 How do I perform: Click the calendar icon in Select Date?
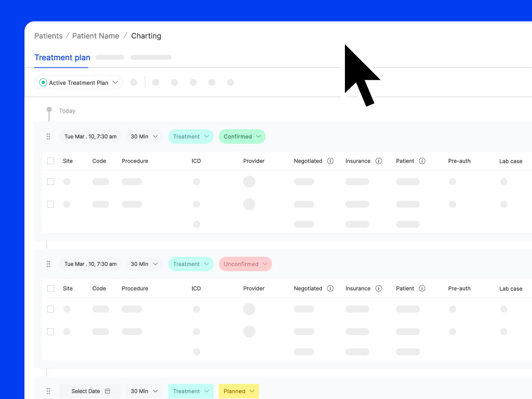pyautogui.click(x=107, y=391)
